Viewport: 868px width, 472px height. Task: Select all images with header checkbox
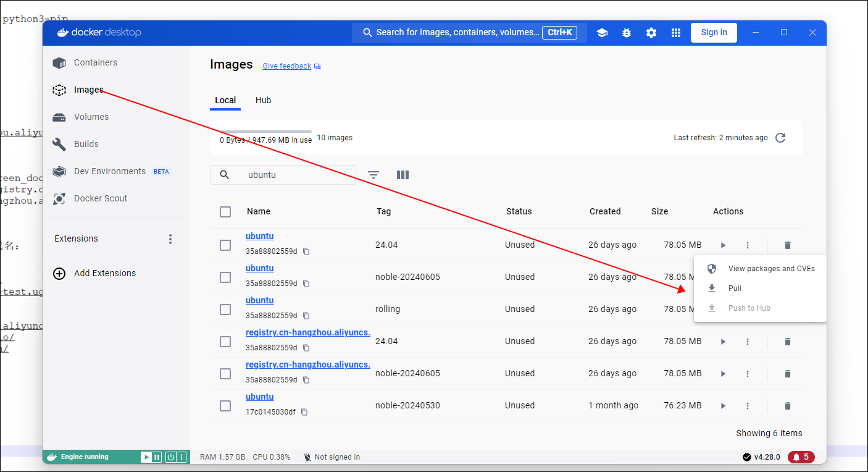(x=225, y=212)
